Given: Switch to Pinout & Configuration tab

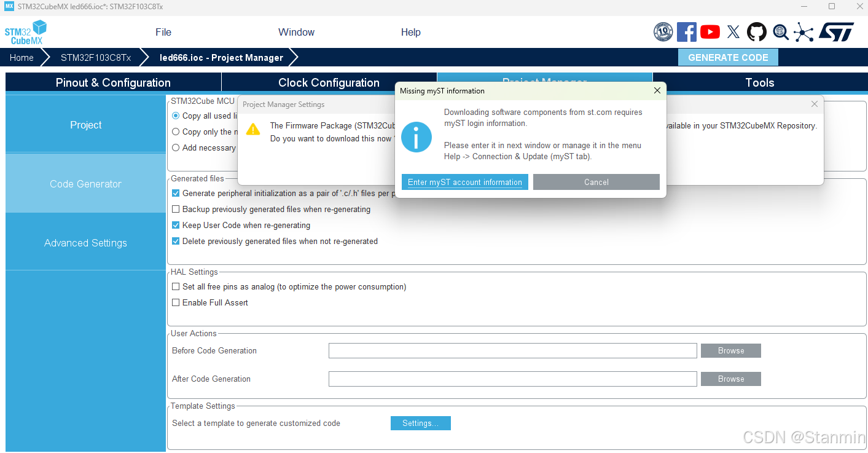Looking at the screenshot, I should [113, 82].
